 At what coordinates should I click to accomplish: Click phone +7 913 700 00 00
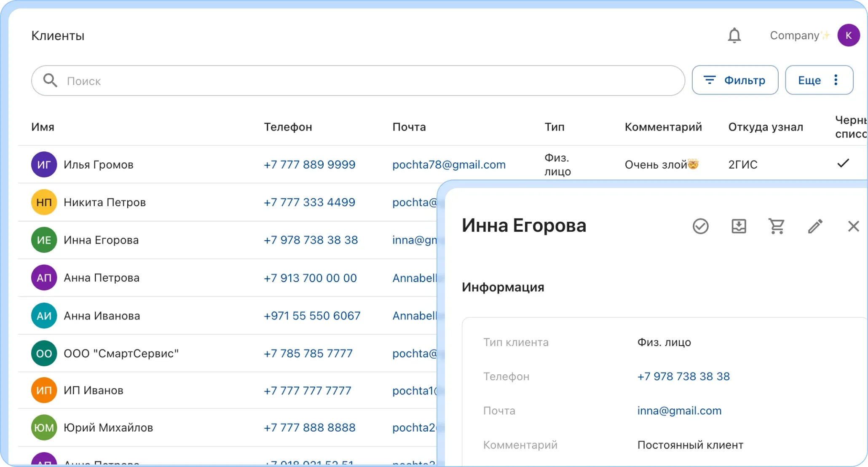click(x=310, y=278)
